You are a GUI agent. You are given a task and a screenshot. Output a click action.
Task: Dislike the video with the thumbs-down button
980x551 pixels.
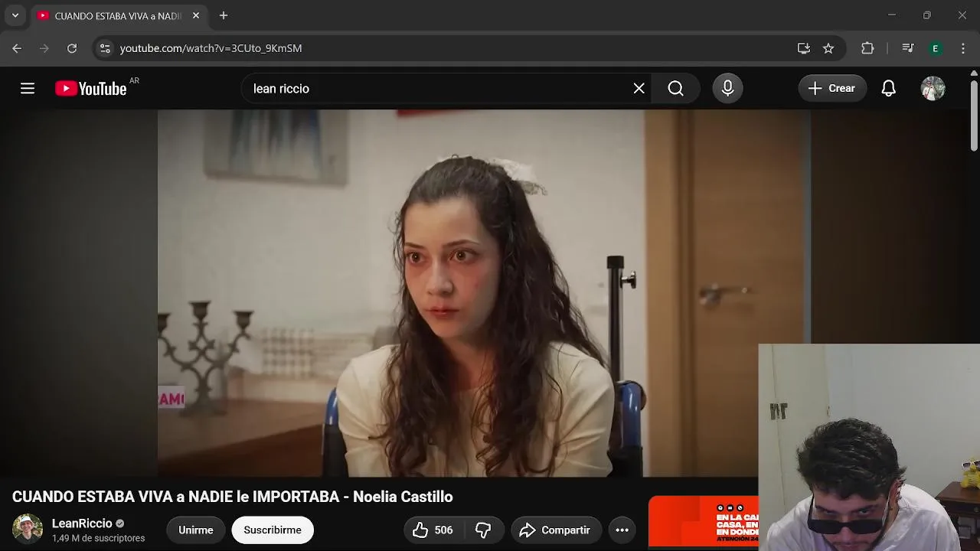(483, 530)
